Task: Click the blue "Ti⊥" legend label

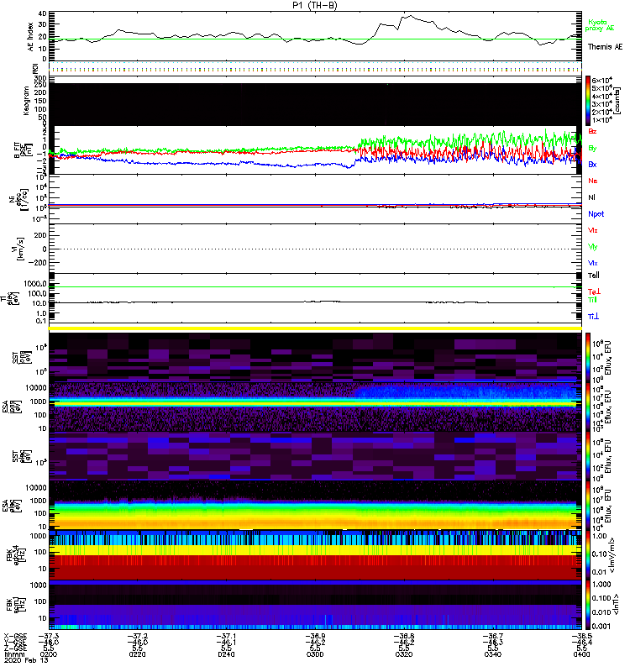Action: pyautogui.click(x=593, y=317)
